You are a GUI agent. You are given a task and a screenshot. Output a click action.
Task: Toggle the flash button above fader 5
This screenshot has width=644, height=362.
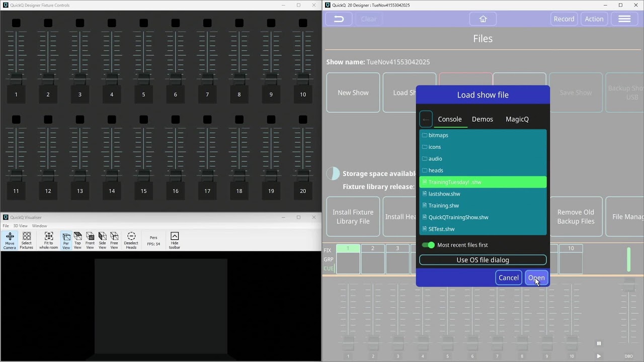pyautogui.click(x=143, y=23)
